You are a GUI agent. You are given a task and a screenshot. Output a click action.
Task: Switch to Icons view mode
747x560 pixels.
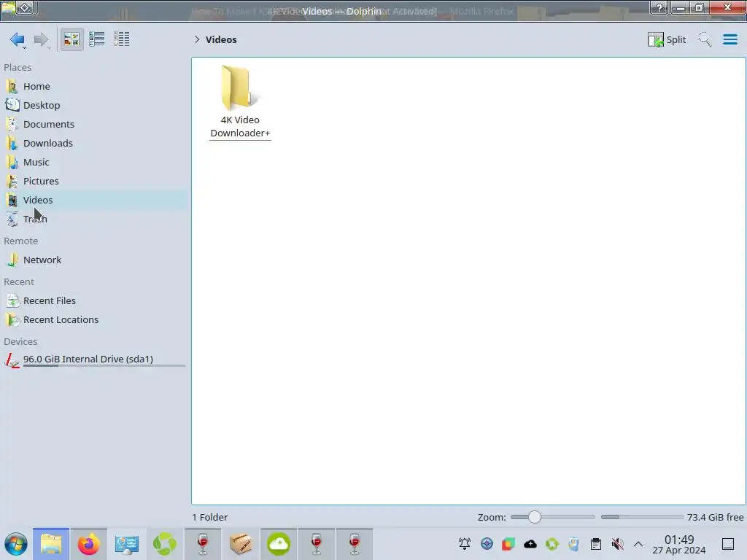click(71, 39)
